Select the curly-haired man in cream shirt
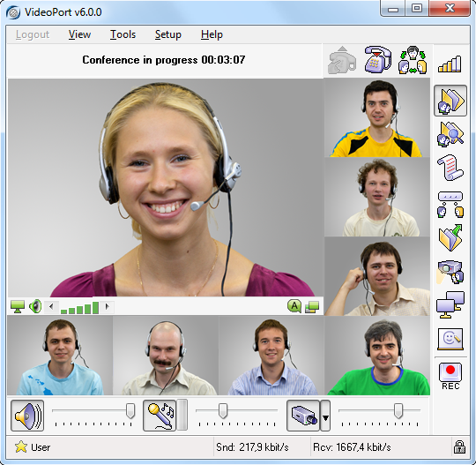The image size is (476, 465). pyautogui.click(x=377, y=197)
